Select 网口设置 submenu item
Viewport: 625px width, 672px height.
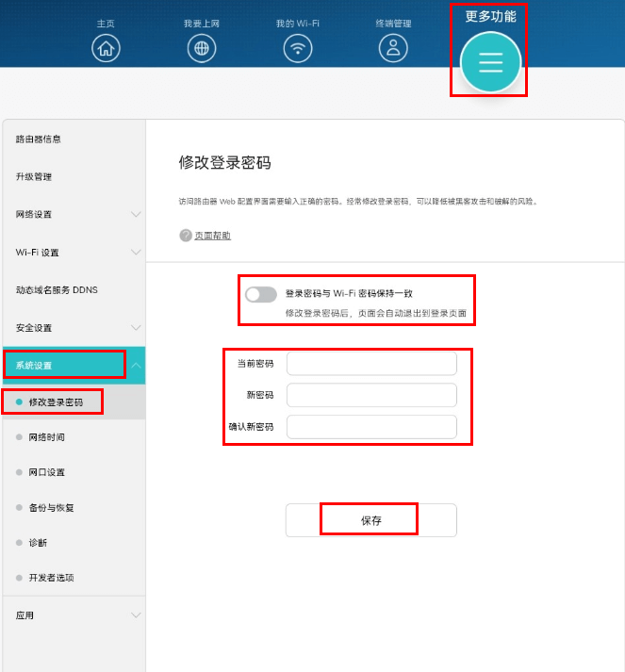[x=47, y=472]
